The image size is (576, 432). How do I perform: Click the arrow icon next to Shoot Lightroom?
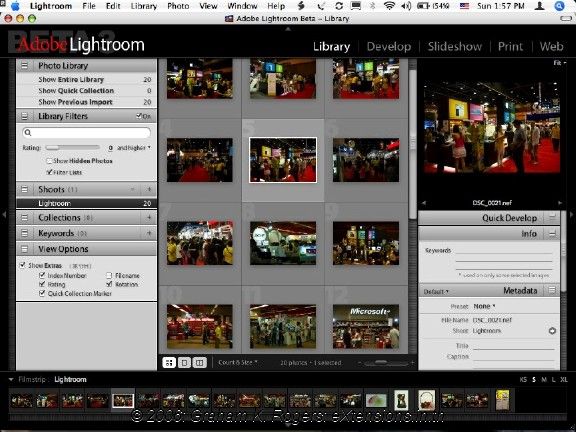[552, 331]
